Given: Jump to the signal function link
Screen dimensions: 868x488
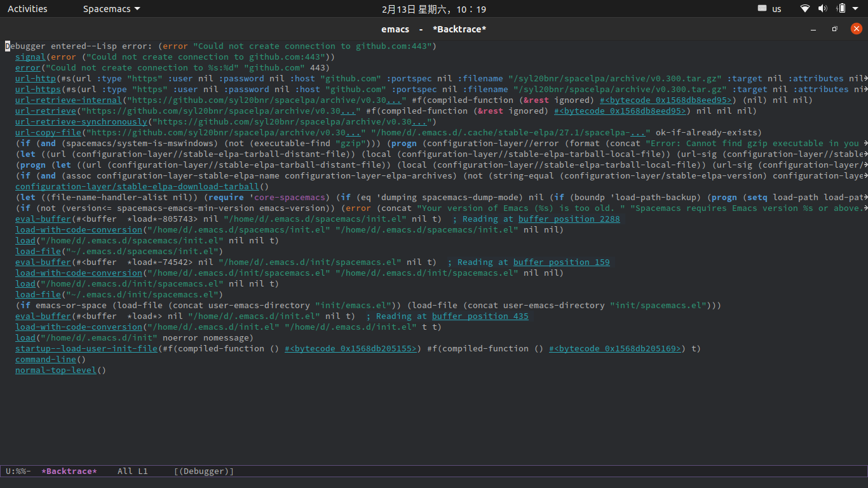Looking at the screenshot, I should click(x=31, y=57).
